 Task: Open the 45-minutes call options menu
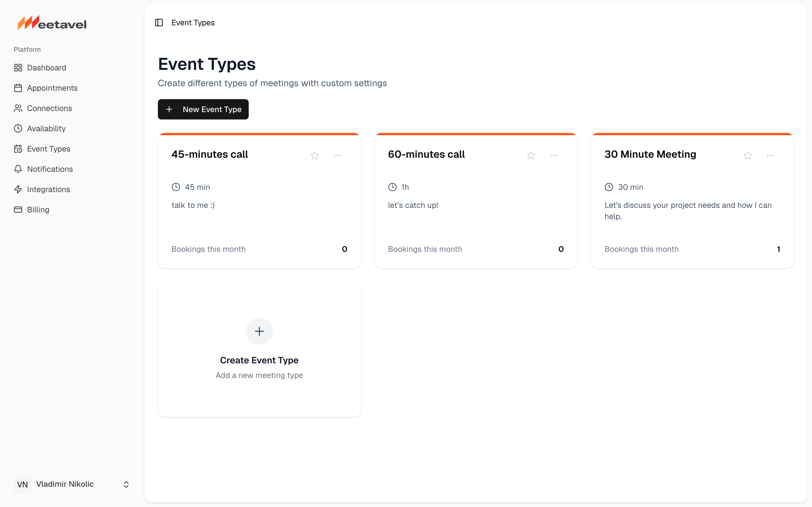click(x=337, y=155)
